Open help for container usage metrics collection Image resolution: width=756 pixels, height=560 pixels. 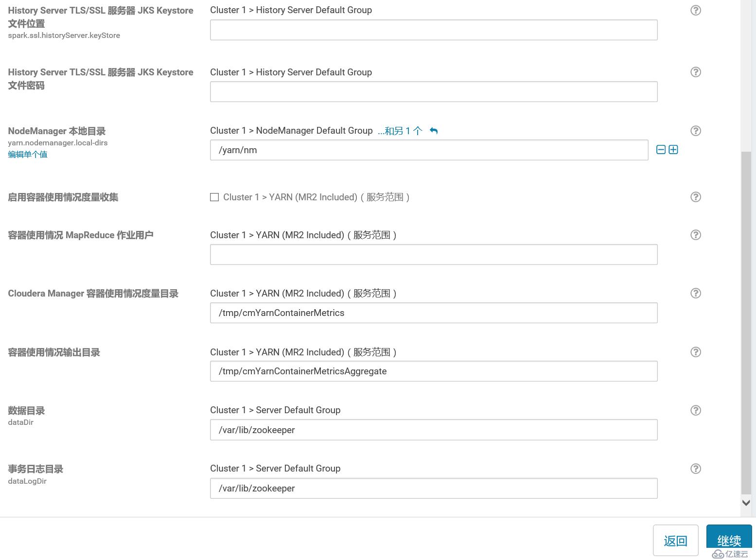pos(696,197)
